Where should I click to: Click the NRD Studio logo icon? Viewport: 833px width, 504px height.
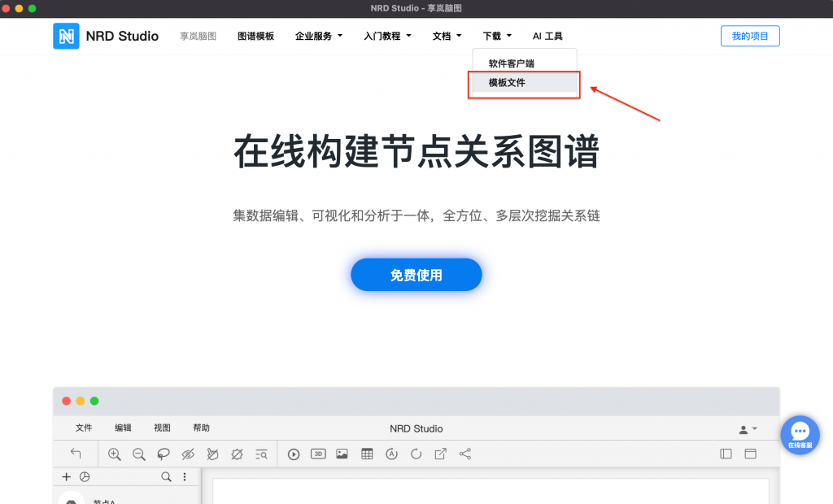coord(66,36)
